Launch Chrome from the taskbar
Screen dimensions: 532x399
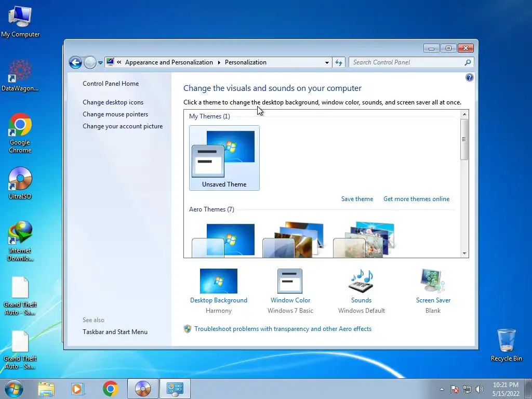(110, 389)
